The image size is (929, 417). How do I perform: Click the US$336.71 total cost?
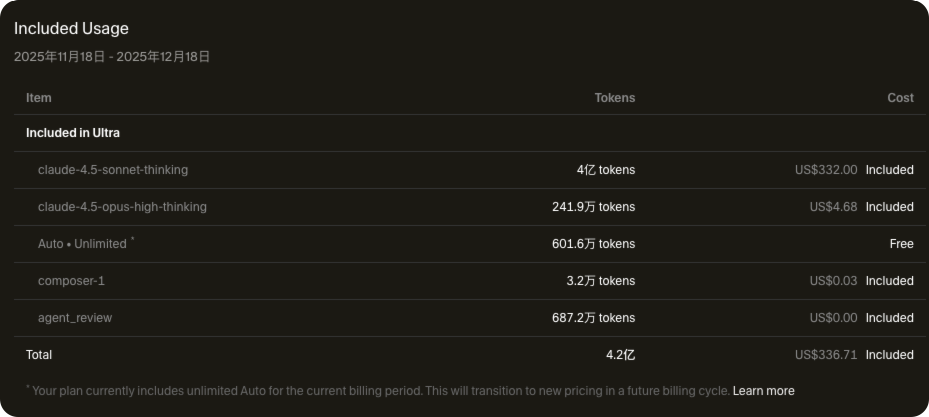click(825, 355)
